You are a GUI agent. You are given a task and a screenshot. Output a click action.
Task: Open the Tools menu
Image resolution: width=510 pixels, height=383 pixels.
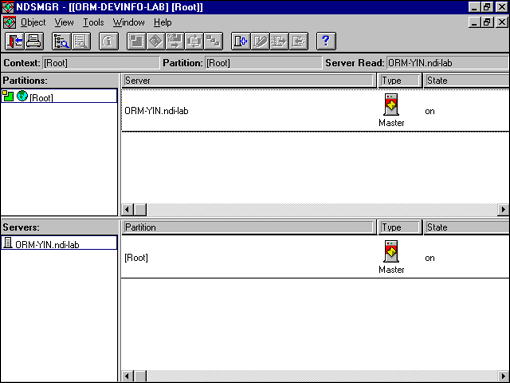click(x=93, y=23)
